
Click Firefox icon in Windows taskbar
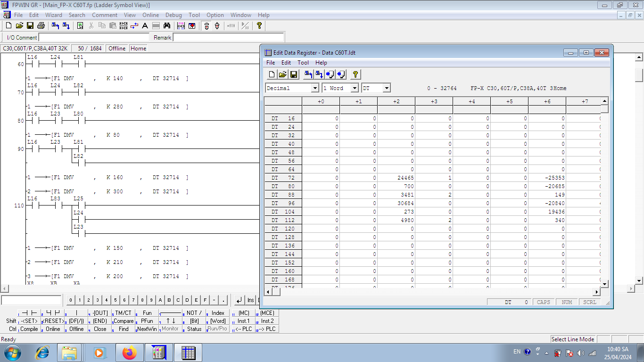point(129,352)
